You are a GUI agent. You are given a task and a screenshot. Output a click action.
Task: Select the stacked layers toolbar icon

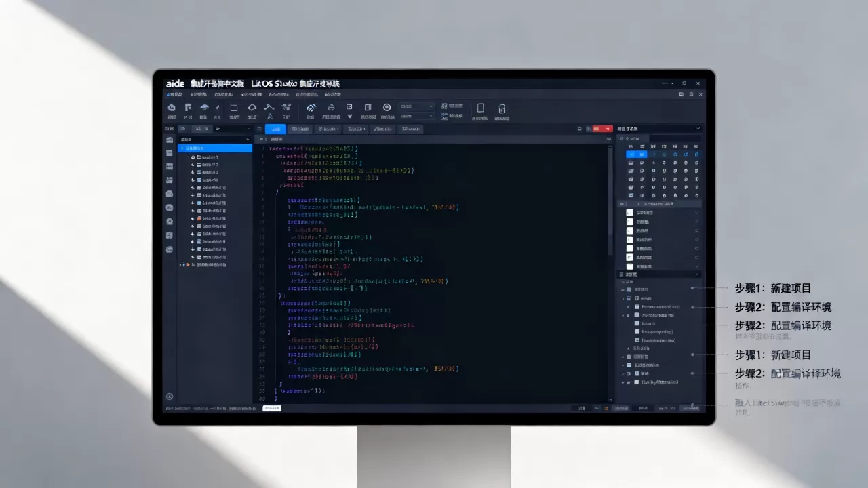pyautogui.click(x=203, y=108)
